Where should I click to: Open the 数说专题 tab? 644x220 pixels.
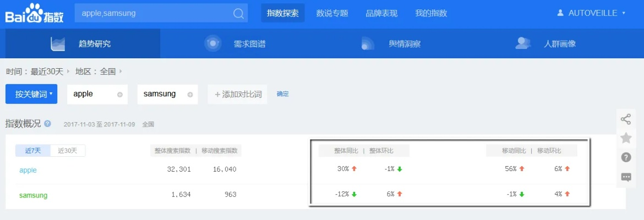(x=332, y=13)
